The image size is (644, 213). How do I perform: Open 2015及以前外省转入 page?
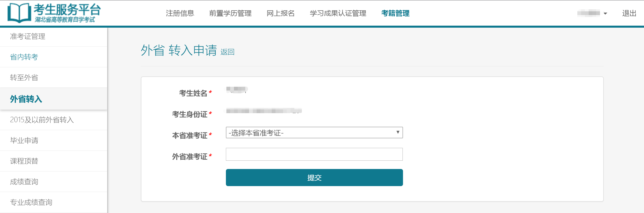42,120
